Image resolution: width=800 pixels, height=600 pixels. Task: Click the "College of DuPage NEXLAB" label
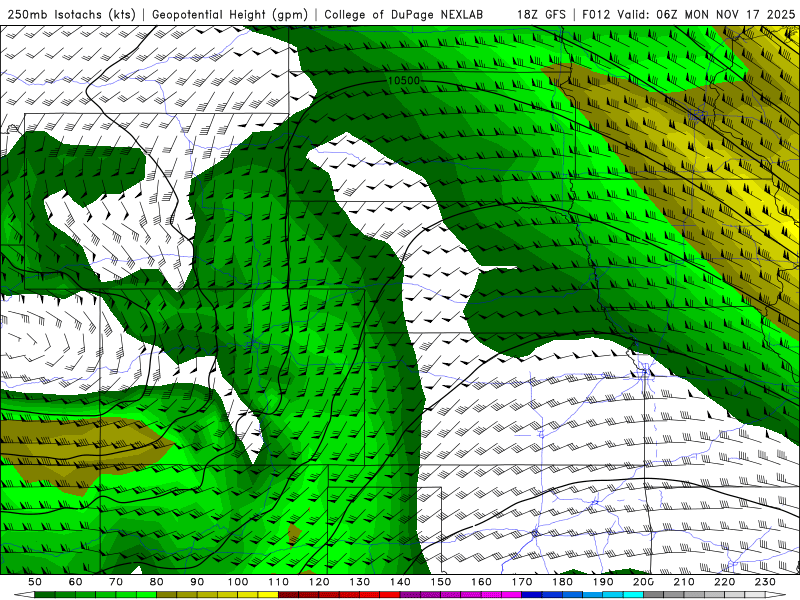pos(404,15)
